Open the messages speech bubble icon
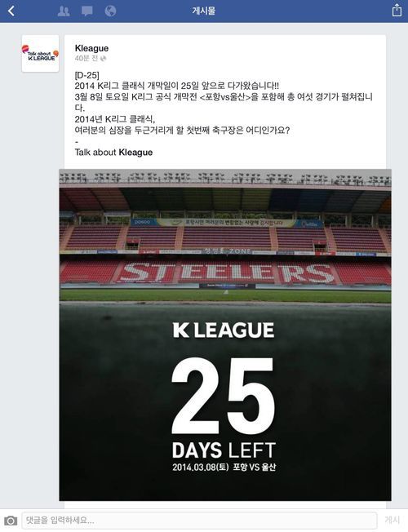408x532 pixels. [x=86, y=11]
